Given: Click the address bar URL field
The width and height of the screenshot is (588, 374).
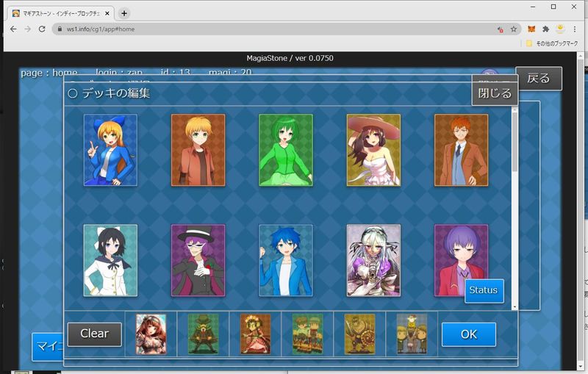Looking at the screenshot, I should (x=272, y=29).
